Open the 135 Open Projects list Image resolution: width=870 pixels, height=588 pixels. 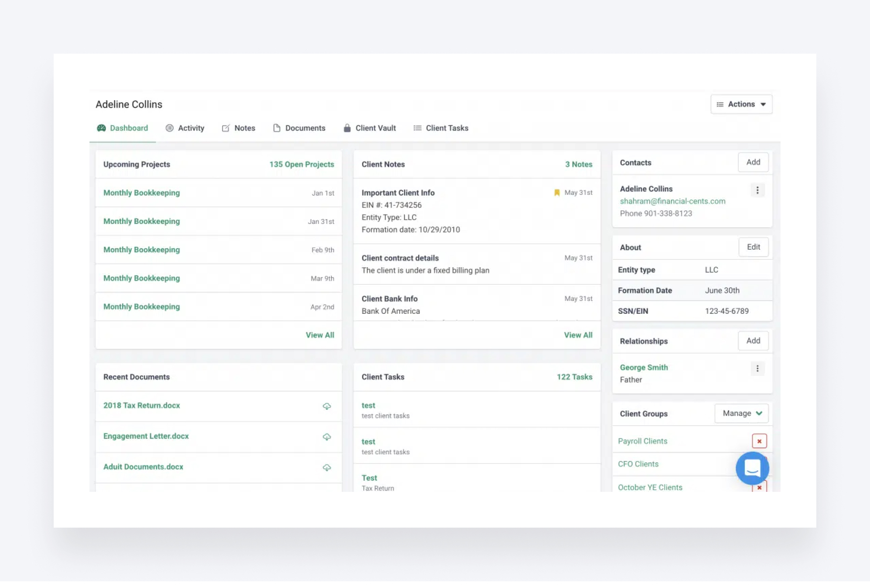pyautogui.click(x=301, y=164)
